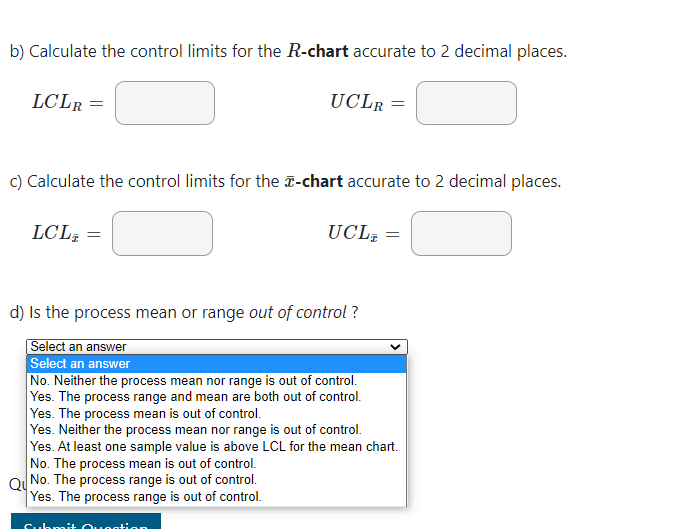Click the UCL x-bar chart input field

tap(461, 233)
